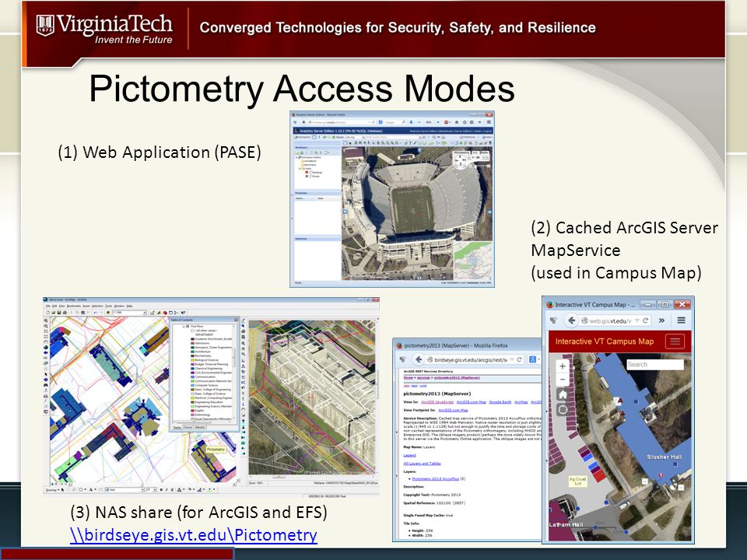Image resolution: width=747 pixels, height=560 pixels.
Task: Reload the pictometry2013 MapServer page
Action: [519, 359]
